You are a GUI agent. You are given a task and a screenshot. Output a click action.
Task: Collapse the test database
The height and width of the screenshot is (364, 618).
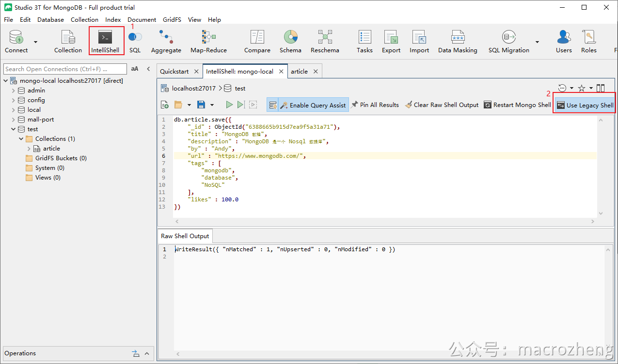14,129
